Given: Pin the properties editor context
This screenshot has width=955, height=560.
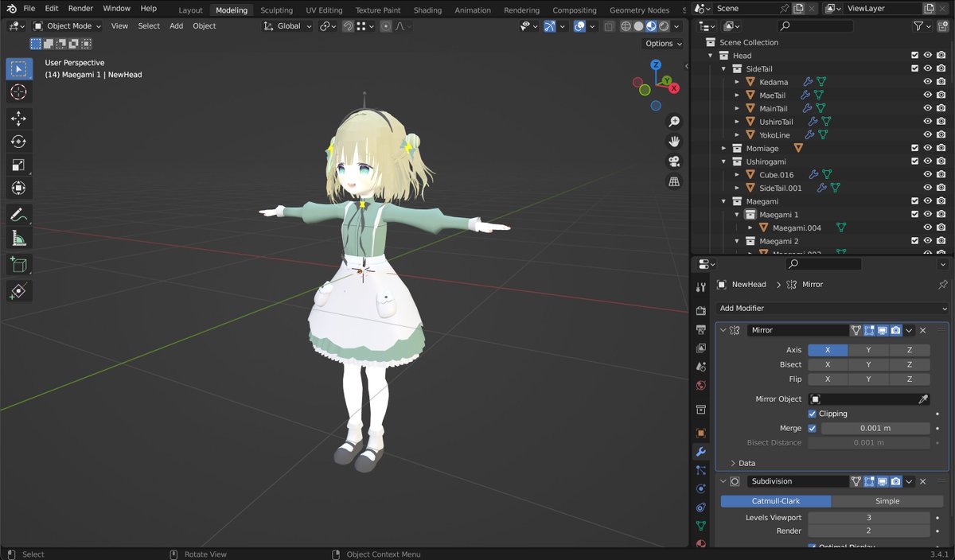Looking at the screenshot, I should [x=943, y=284].
